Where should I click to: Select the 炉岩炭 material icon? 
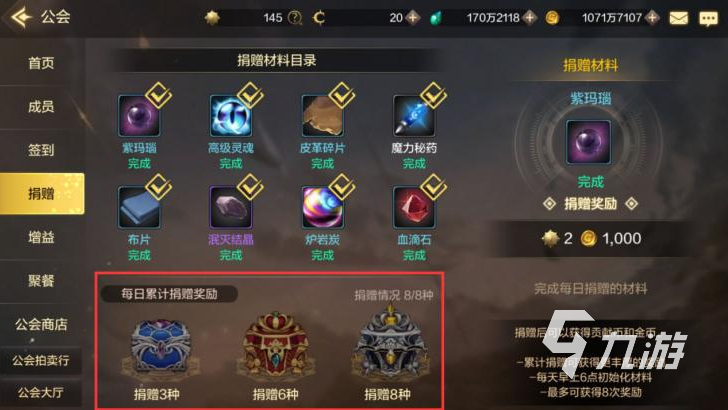[322, 207]
